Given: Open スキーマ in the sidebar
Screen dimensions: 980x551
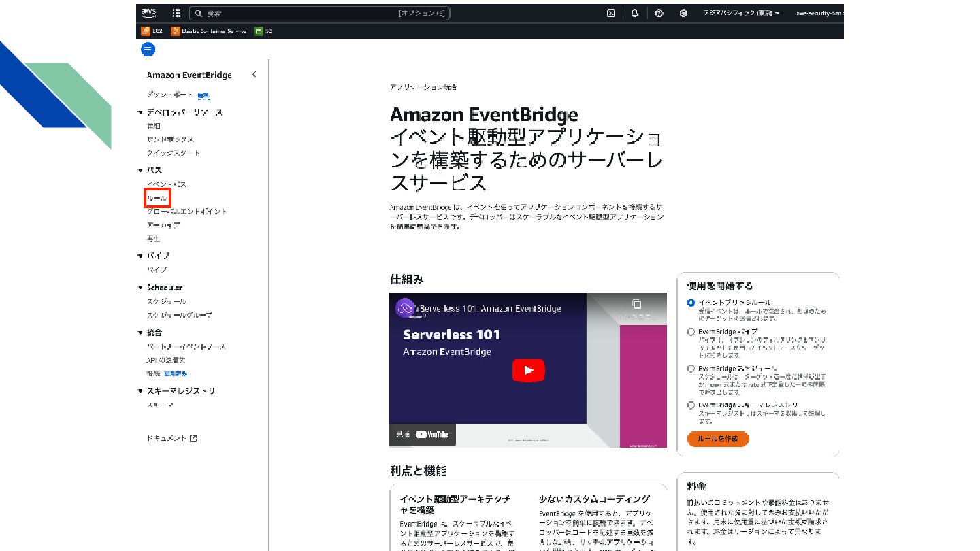Looking at the screenshot, I should click(x=160, y=405).
